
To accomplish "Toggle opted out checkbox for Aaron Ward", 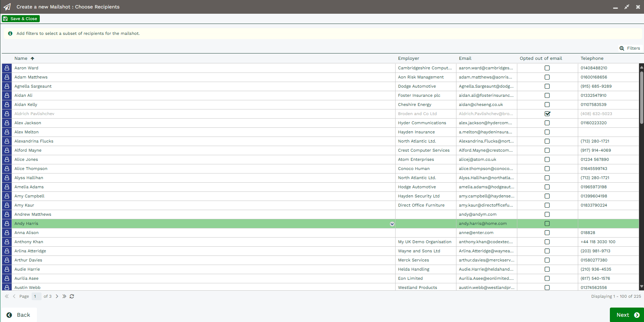I will [x=547, y=68].
